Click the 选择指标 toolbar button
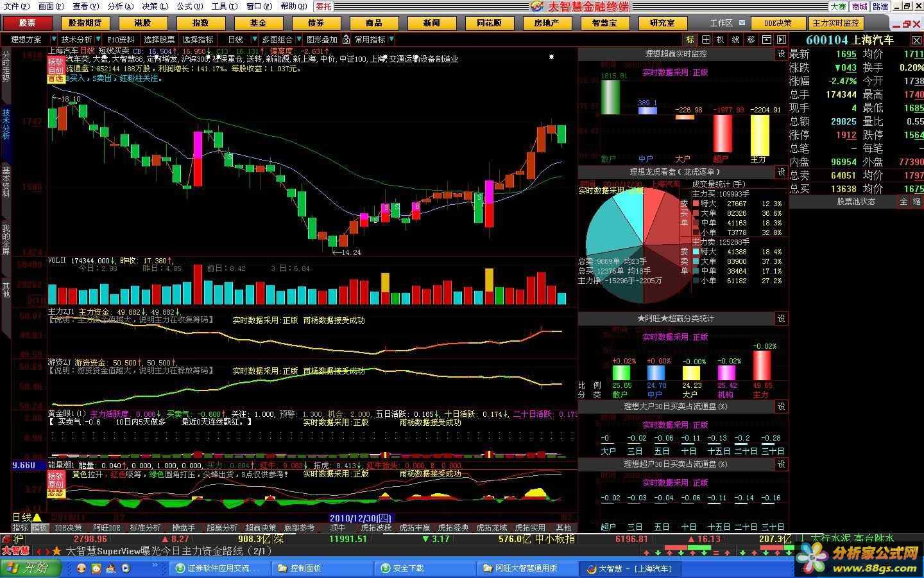Viewport: 924px width, 578px height. 198,39
